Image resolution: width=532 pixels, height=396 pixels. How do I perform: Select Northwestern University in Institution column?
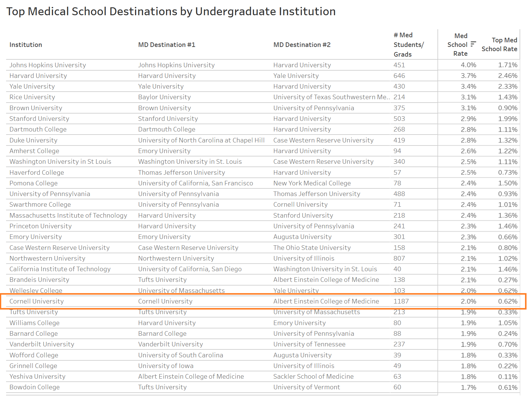(x=47, y=258)
